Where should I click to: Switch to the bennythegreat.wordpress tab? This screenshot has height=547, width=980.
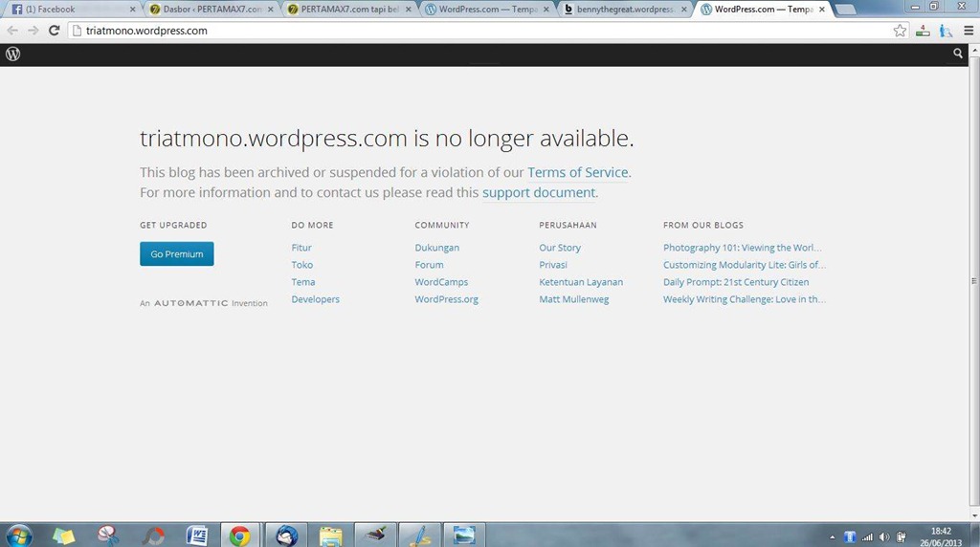click(x=624, y=10)
